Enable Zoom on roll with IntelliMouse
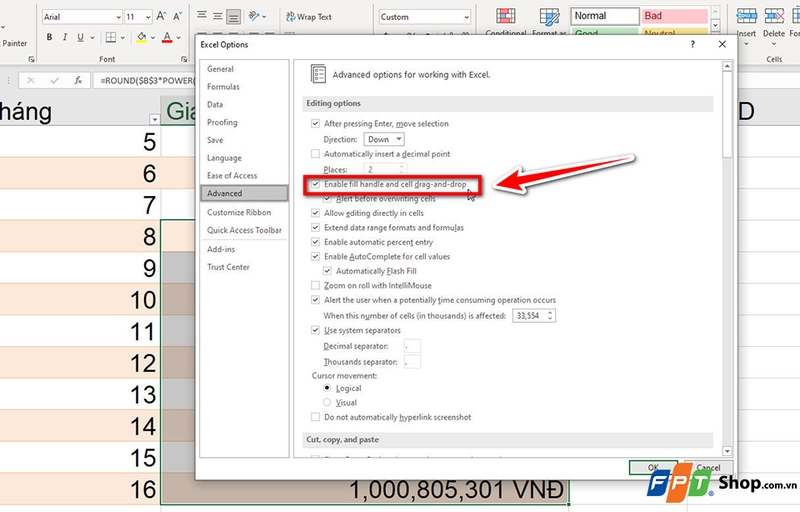 (315, 286)
